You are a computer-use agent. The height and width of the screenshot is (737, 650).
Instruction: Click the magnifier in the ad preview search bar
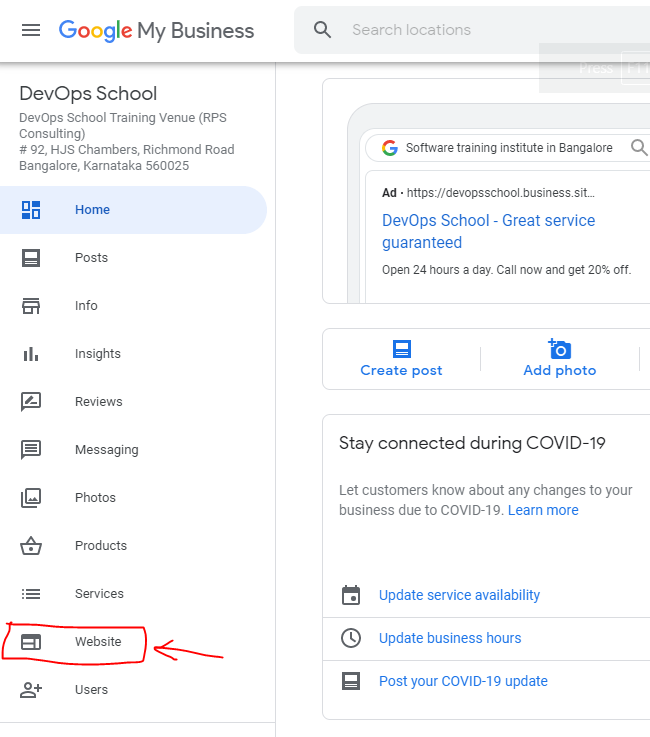[x=639, y=148]
